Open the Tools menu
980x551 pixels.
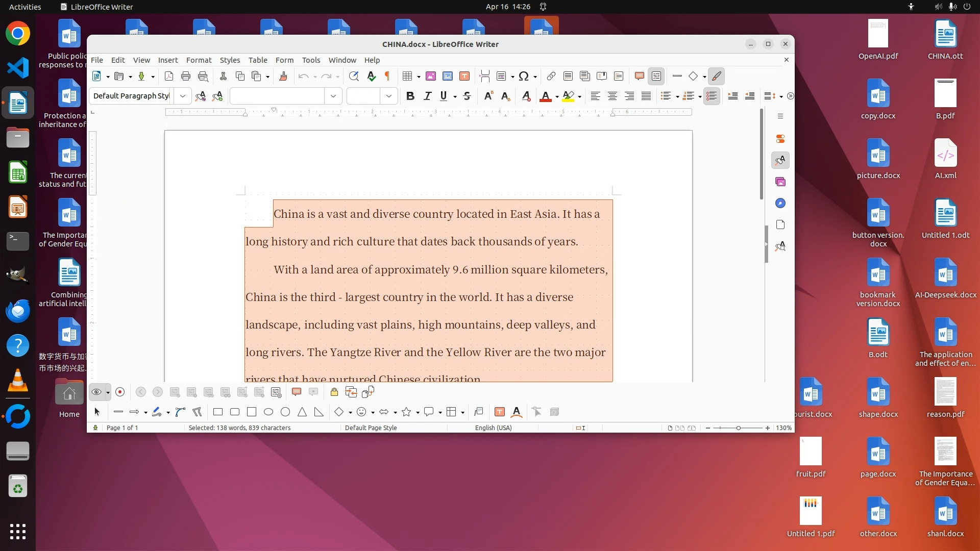[x=311, y=60]
